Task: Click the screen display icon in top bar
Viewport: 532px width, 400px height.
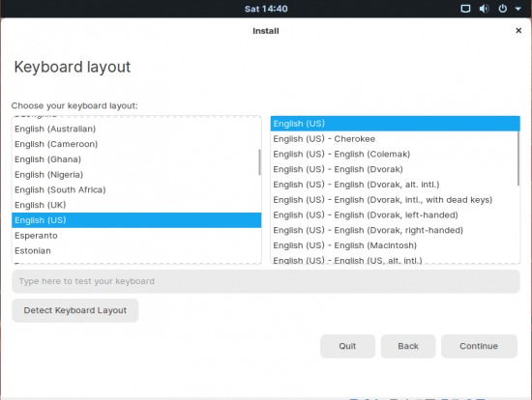Action: point(465,9)
